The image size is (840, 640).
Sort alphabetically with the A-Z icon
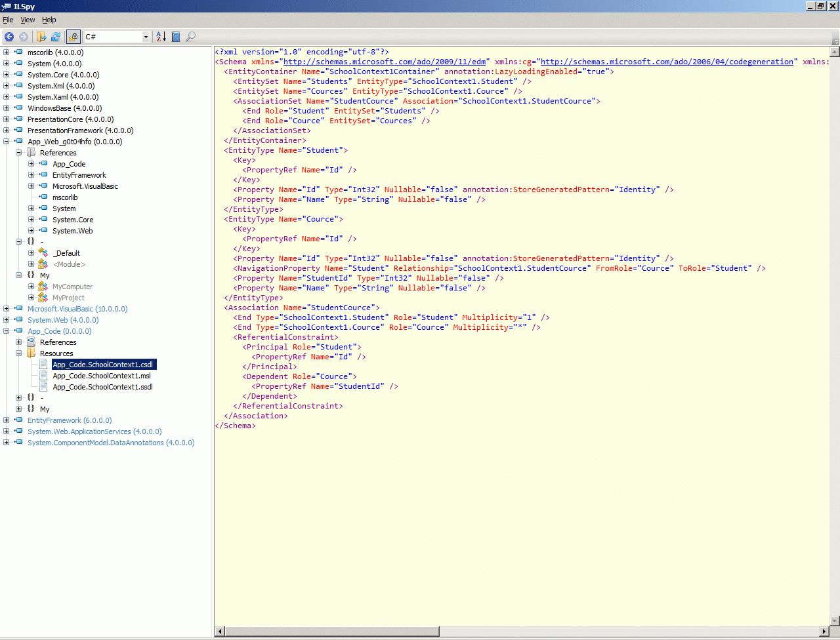click(x=161, y=37)
